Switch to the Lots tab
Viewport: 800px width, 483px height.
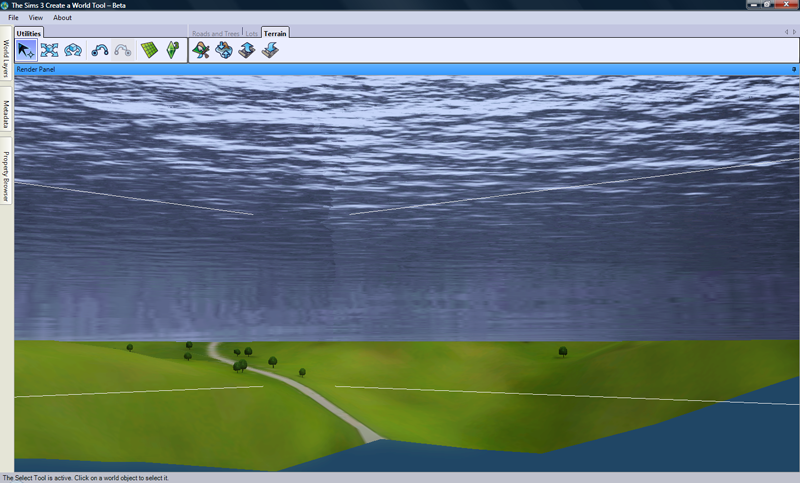coord(252,34)
